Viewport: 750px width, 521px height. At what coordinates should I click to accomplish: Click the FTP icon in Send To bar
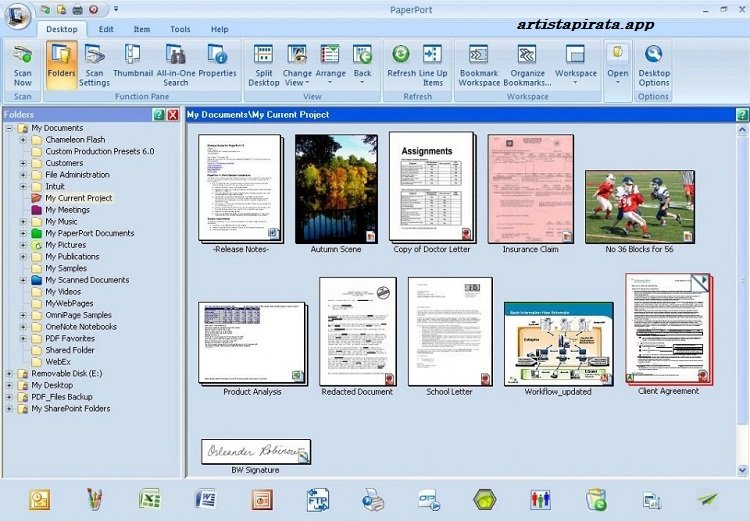[x=318, y=499]
